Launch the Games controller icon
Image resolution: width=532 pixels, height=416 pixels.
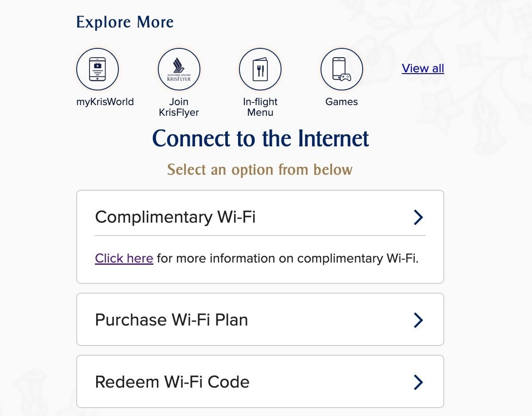tap(341, 69)
